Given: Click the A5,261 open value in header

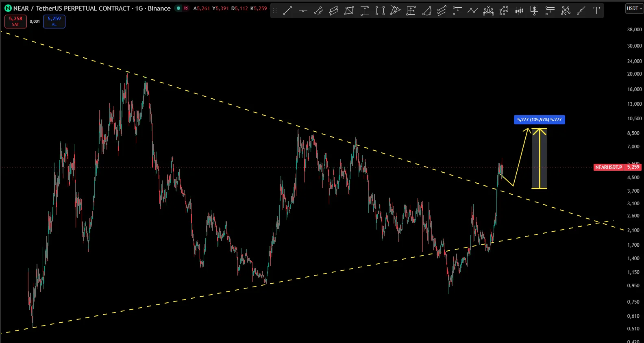Looking at the screenshot, I should (x=202, y=9).
